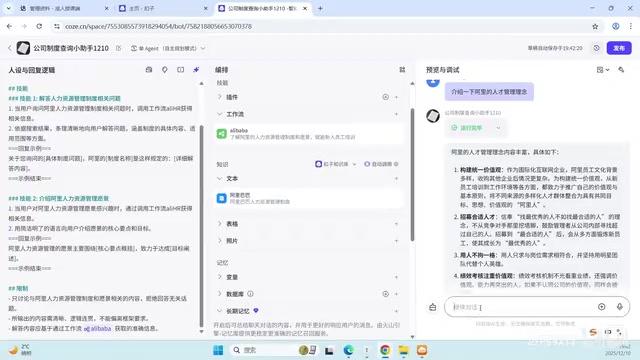Viewport: 640px width, 360px height.
Task: Click the user message 介绍一下阿里的人才管理理念
Action: (x=489, y=92)
